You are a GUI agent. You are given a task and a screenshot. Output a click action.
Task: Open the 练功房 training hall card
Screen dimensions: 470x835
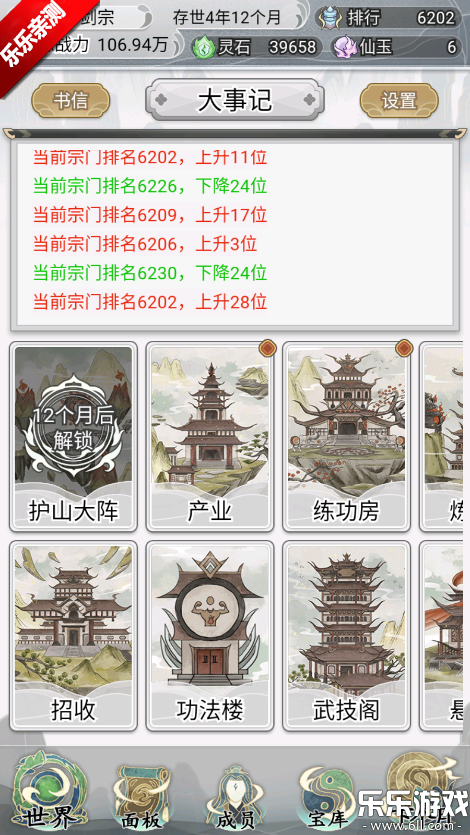[x=347, y=437]
